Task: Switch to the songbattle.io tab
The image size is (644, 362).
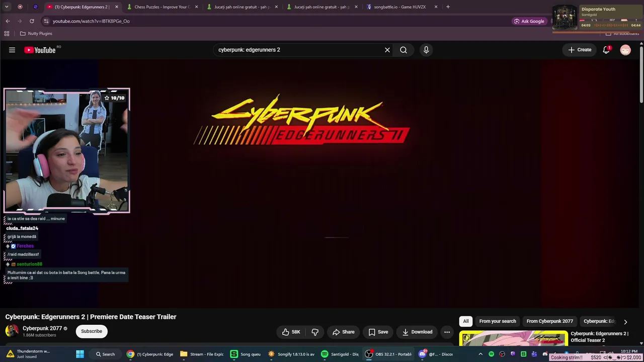Action: 400,7
